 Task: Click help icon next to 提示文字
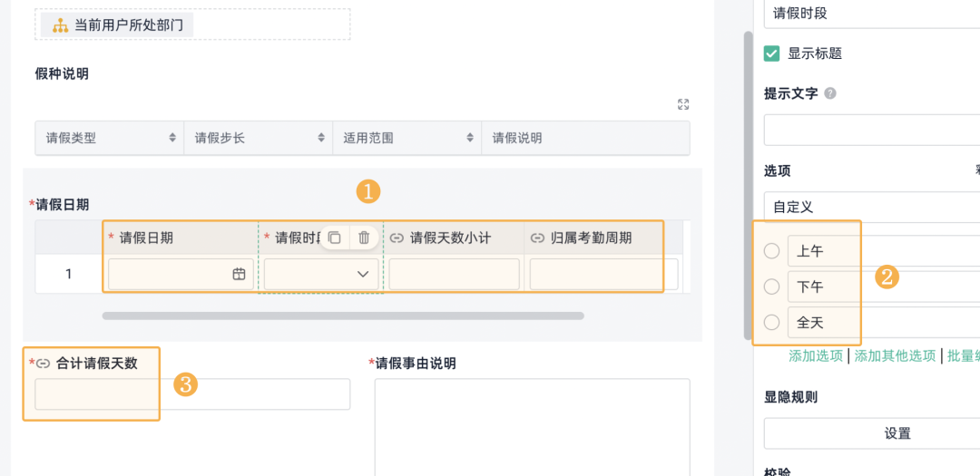tap(830, 93)
